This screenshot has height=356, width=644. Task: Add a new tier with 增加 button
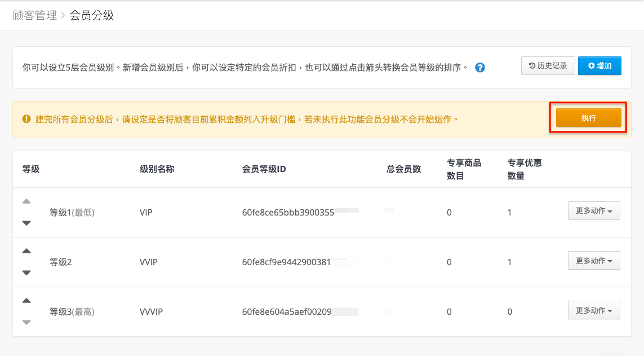(599, 66)
